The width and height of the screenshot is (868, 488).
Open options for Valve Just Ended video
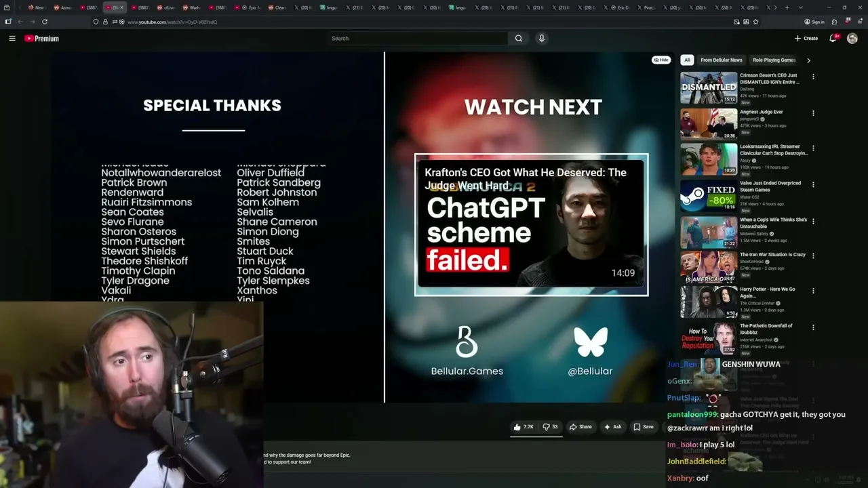(813, 184)
